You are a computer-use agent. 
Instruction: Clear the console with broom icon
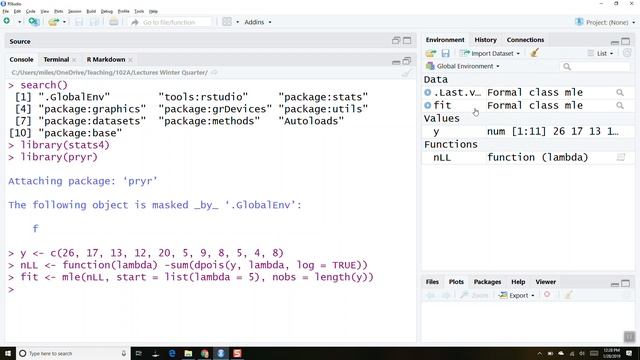tap(407, 73)
